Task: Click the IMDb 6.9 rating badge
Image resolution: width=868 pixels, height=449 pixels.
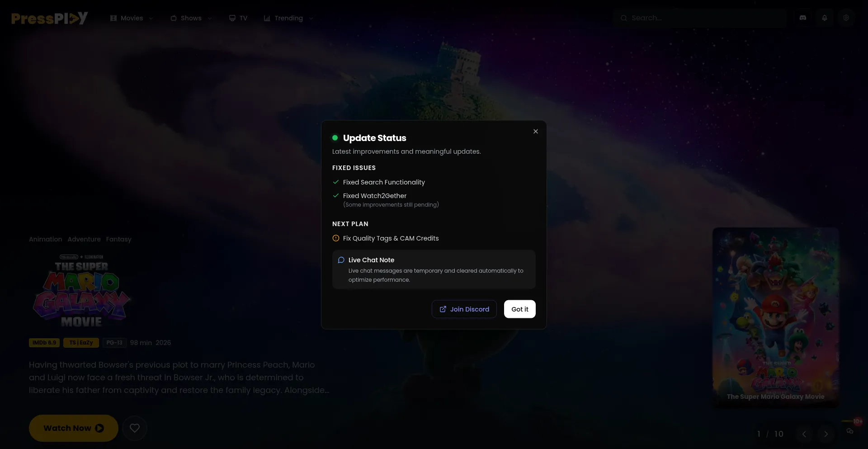Action: tap(44, 343)
